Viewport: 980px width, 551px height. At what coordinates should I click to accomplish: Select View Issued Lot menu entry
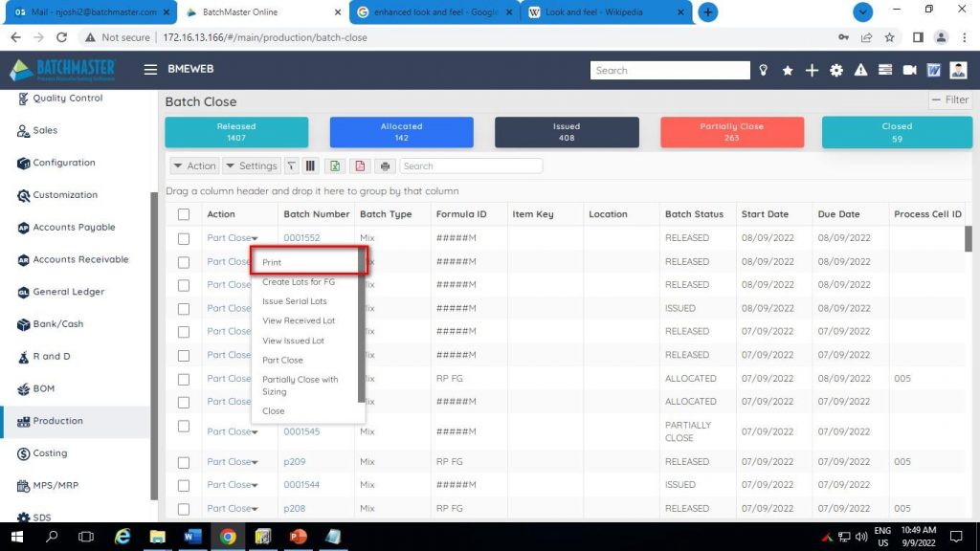pos(293,341)
